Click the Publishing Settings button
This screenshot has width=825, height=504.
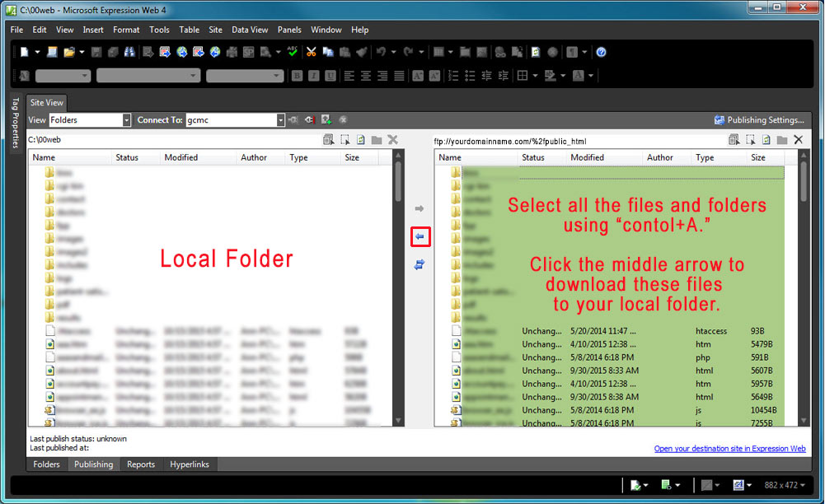[x=759, y=120]
